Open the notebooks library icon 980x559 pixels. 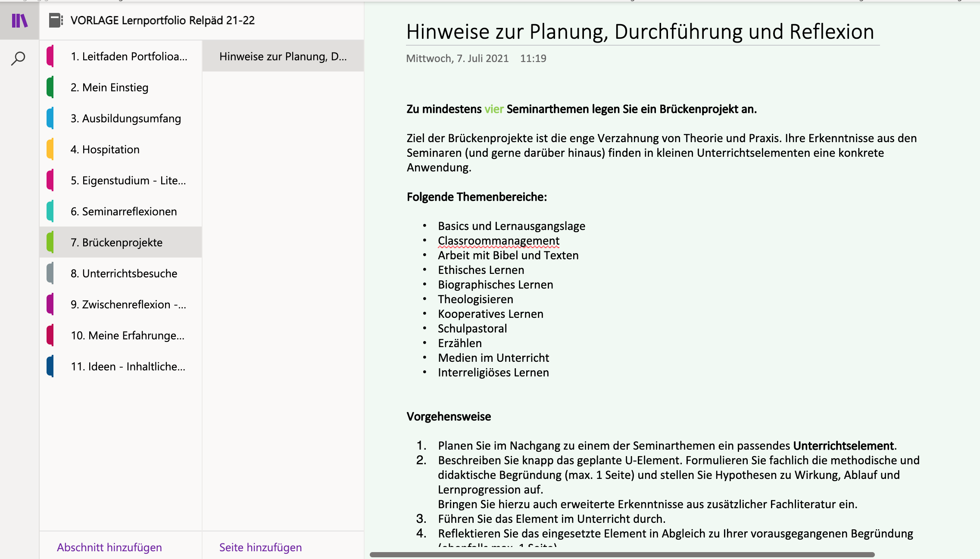pyautogui.click(x=19, y=20)
